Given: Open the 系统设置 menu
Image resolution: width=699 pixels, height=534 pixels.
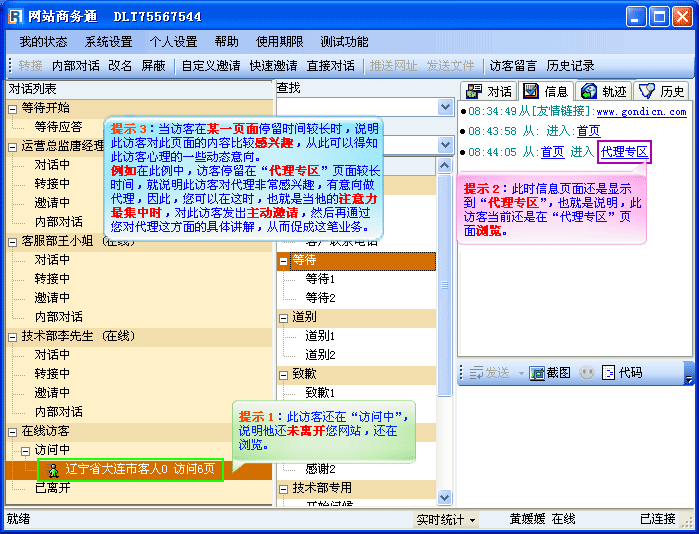Looking at the screenshot, I should [x=108, y=42].
